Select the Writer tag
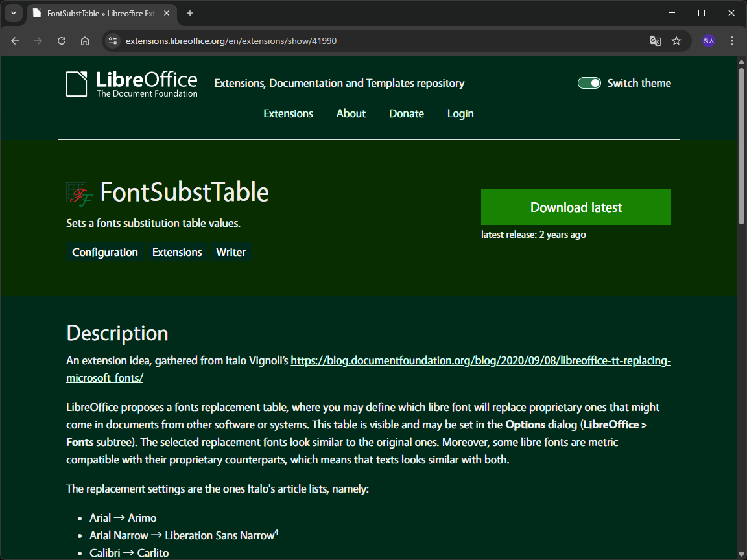Image resolution: width=747 pixels, height=560 pixels. click(x=230, y=252)
